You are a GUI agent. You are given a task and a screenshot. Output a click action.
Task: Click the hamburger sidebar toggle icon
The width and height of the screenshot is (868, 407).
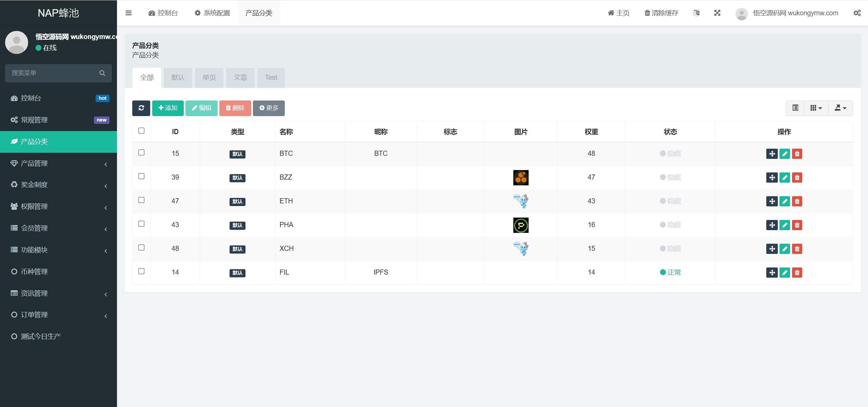point(129,13)
